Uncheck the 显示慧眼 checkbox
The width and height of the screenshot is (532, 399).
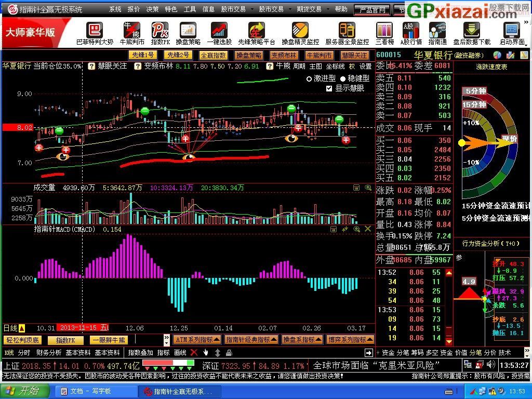pos(329,88)
